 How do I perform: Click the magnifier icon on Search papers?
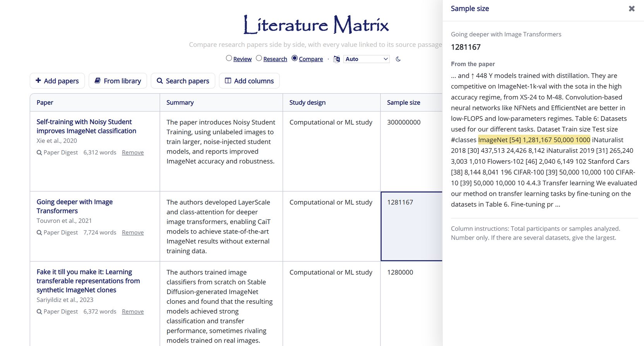click(160, 81)
